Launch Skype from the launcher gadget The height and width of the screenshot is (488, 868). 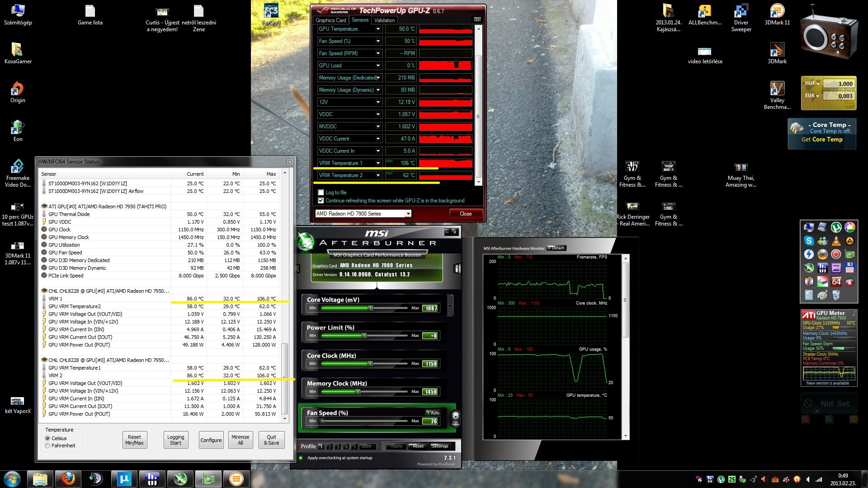[809, 241]
